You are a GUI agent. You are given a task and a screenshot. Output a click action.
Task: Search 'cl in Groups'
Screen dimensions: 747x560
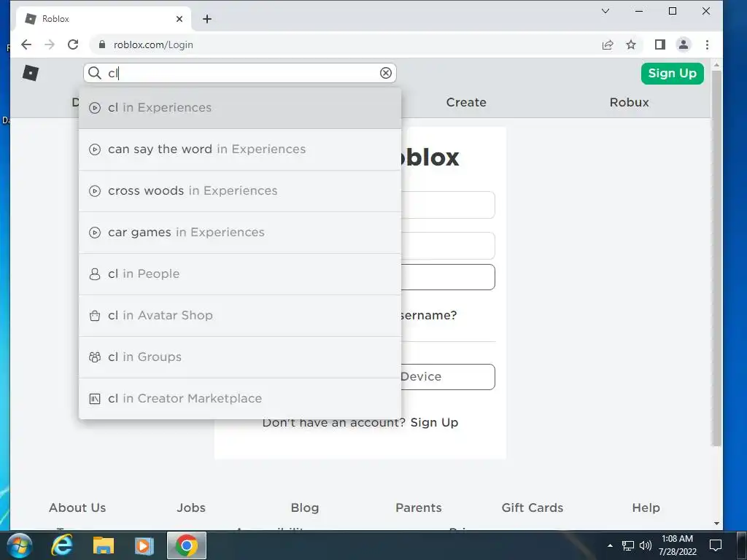pyautogui.click(x=240, y=357)
